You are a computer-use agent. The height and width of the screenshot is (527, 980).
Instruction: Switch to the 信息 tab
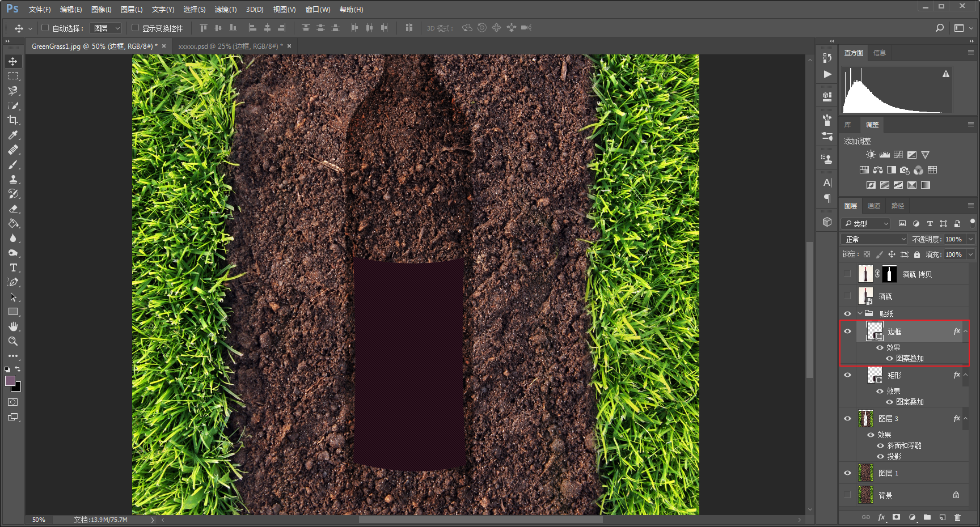880,53
